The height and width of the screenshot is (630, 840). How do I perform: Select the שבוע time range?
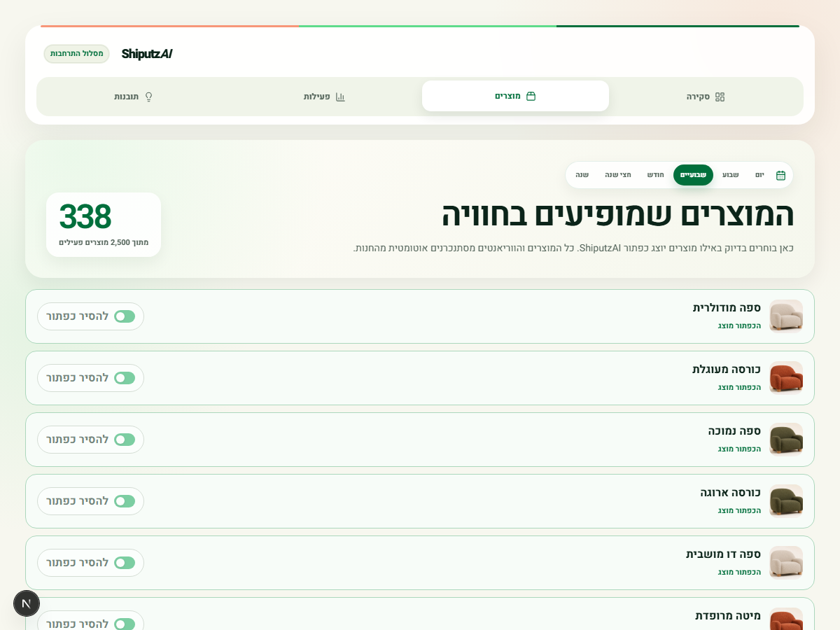(x=731, y=175)
